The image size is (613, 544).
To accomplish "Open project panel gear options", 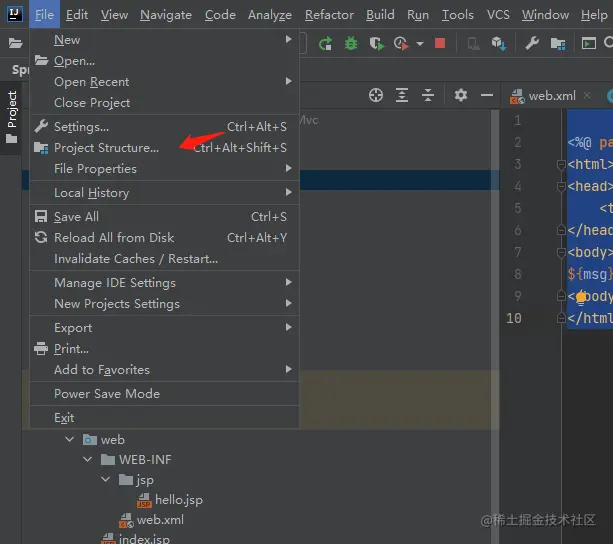I will coord(461,95).
